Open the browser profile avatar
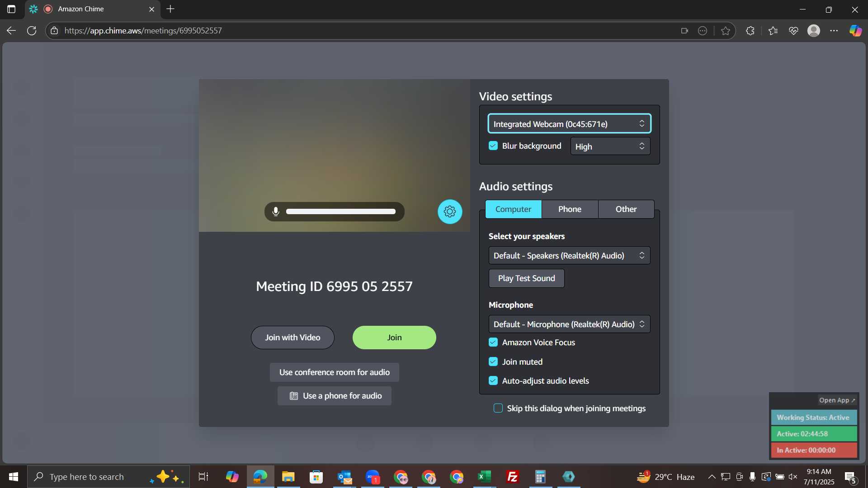This screenshot has height=488, width=868. [x=814, y=31]
